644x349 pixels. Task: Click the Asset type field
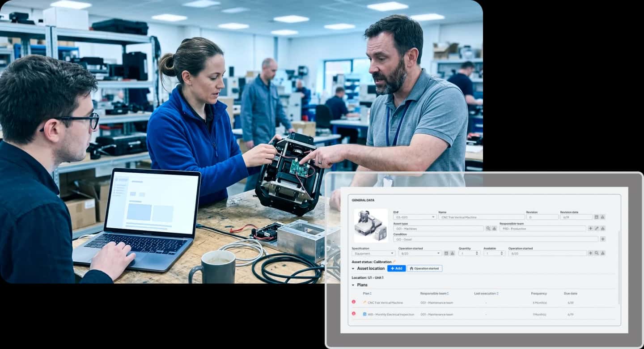(x=438, y=229)
